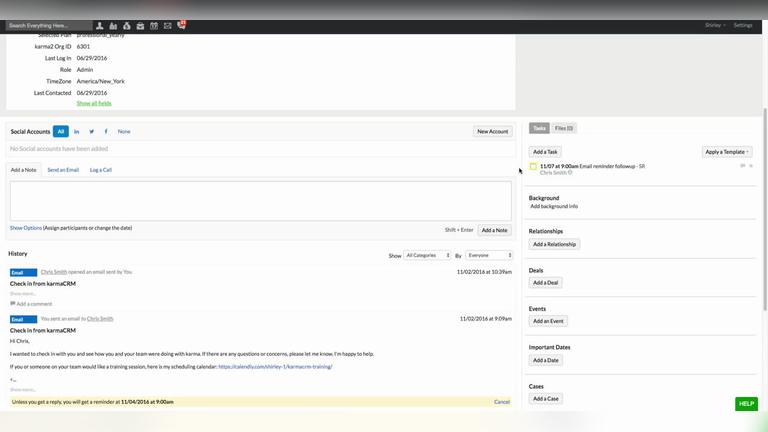This screenshot has height=432, width=768.
Task: Open Settings in top bar
Action: coord(743,25)
